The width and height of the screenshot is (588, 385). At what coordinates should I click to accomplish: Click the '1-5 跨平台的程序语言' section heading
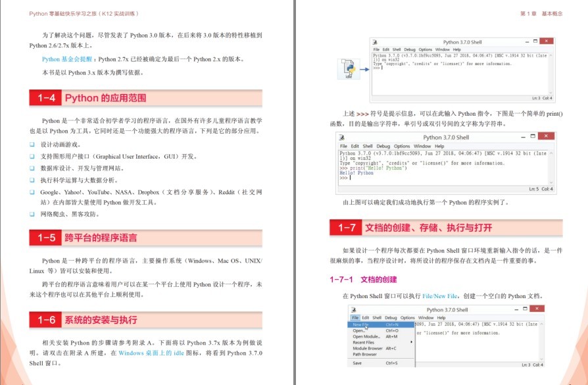pos(145,238)
